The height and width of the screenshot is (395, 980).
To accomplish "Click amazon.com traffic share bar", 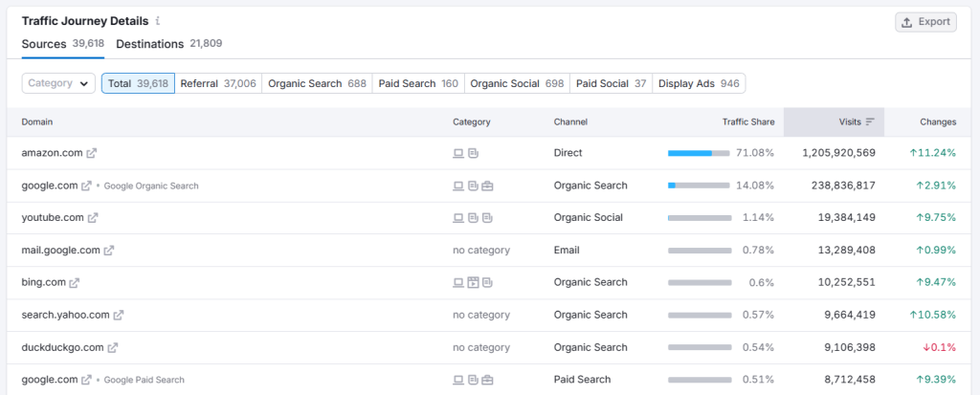I will coord(699,153).
